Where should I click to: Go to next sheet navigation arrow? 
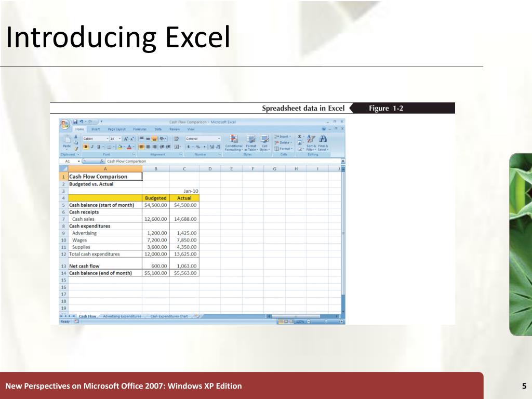click(70, 316)
